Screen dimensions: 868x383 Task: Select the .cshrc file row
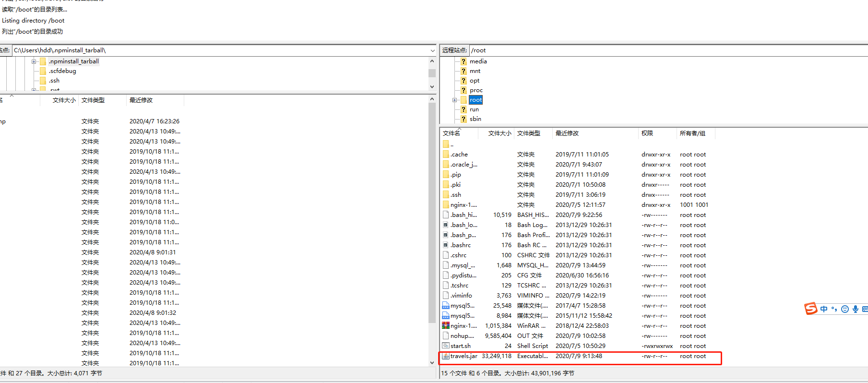click(577, 255)
